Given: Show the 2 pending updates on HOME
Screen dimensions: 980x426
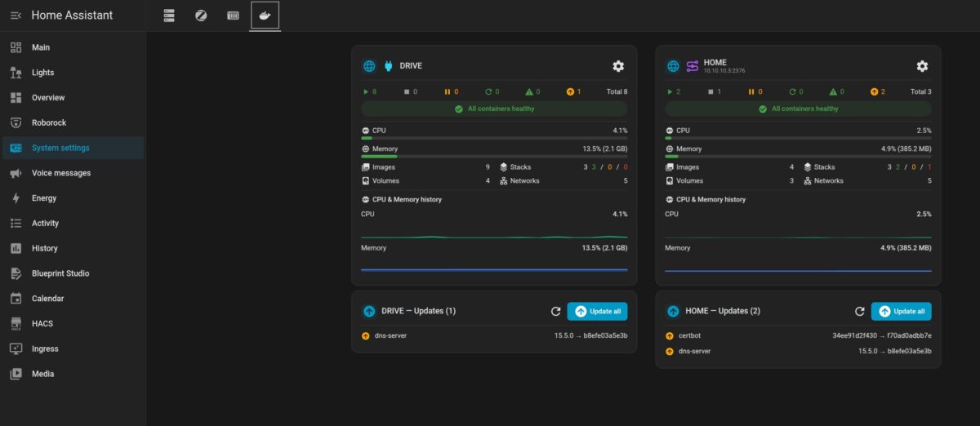Looking at the screenshot, I should click(878, 91).
